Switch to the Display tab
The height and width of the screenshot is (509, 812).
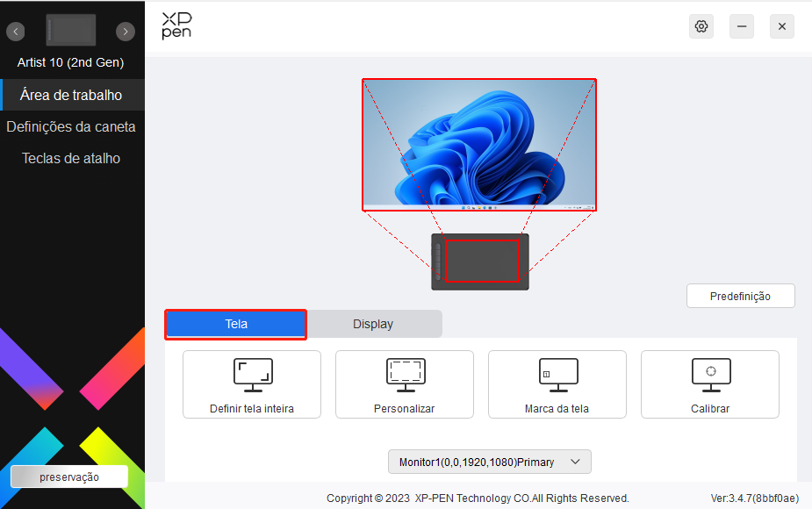[x=373, y=324]
